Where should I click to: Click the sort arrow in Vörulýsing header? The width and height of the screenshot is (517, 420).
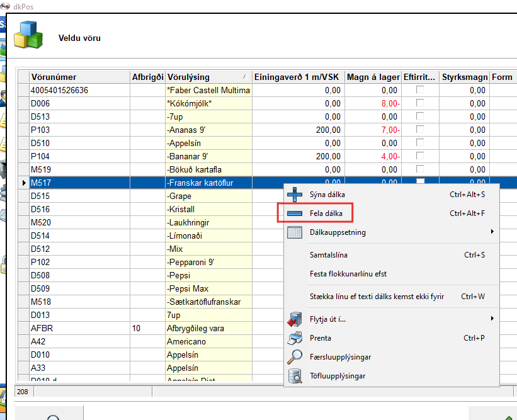[244, 77]
